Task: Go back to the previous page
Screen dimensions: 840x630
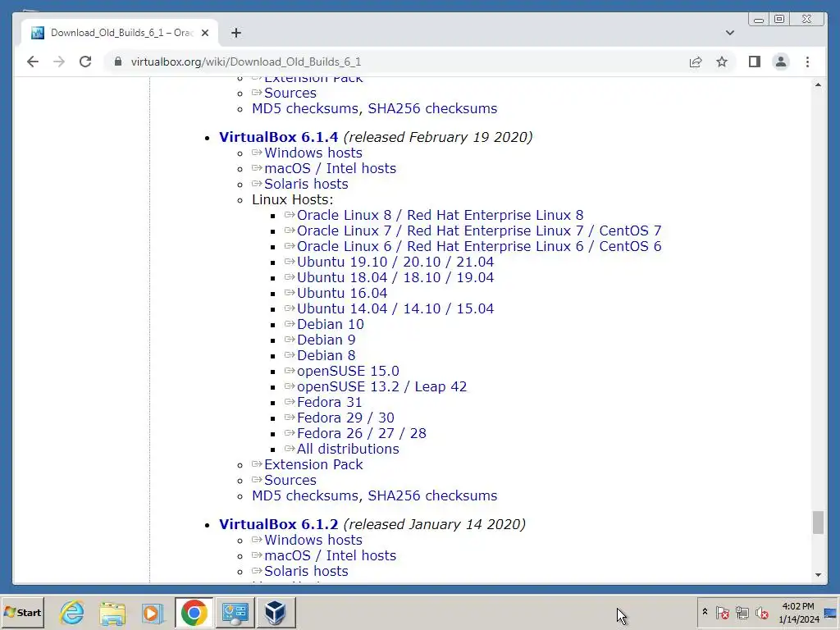Action: coord(33,62)
